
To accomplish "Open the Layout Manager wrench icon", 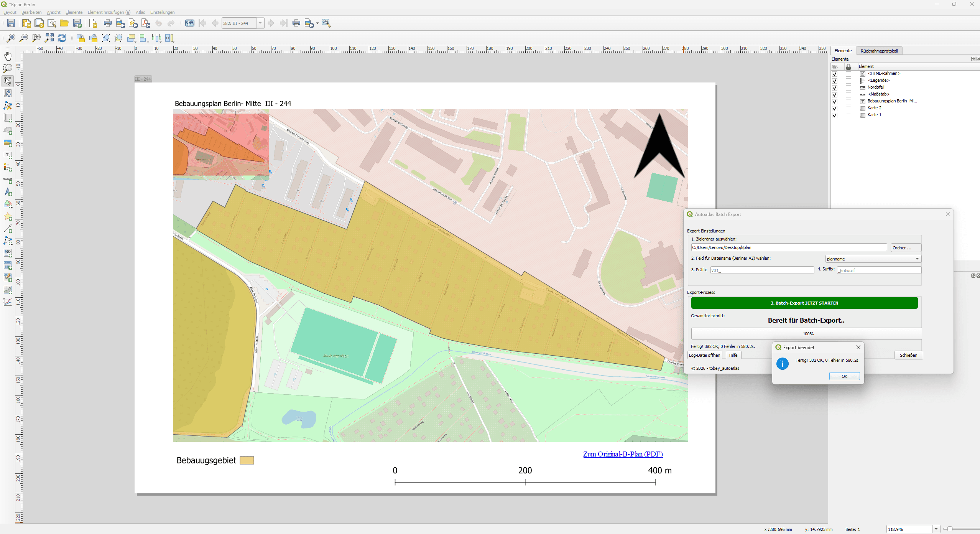I will (x=52, y=23).
